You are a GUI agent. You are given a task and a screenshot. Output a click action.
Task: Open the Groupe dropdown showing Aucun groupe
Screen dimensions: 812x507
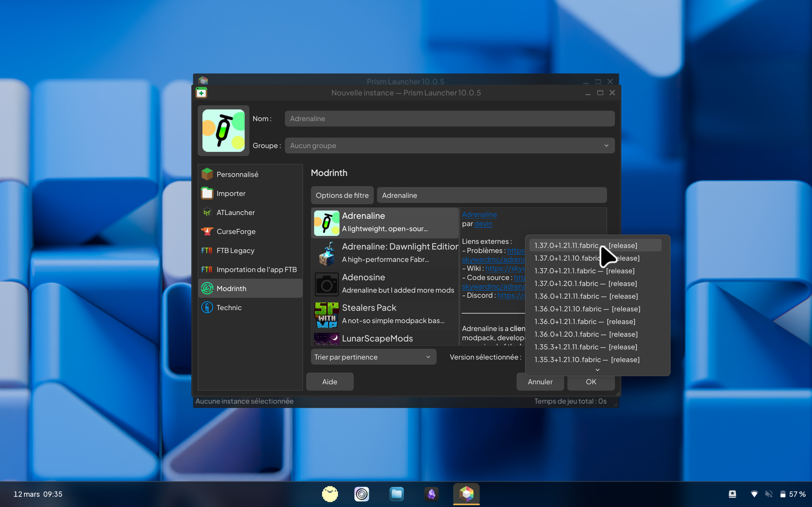tap(450, 146)
